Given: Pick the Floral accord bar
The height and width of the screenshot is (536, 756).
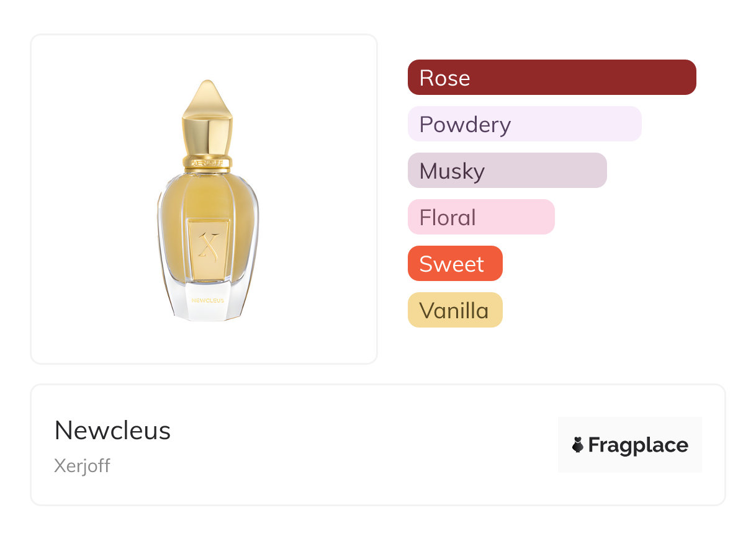Looking at the screenshot, I should pyautogui.click(x=480, y=217).
